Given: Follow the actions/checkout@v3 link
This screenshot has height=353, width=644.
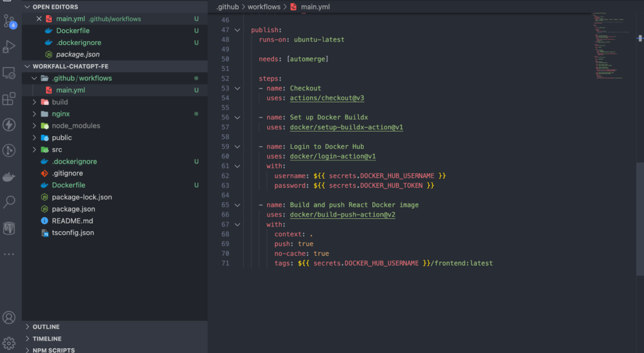Looking at the screenshot, I should tap(327, 98).
